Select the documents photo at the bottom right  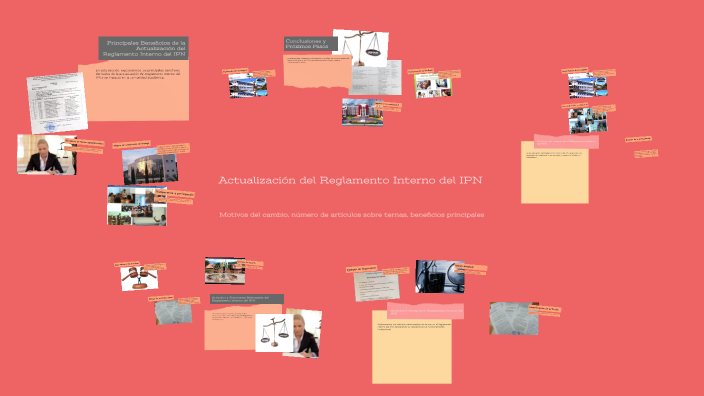[x=514, y=318]
